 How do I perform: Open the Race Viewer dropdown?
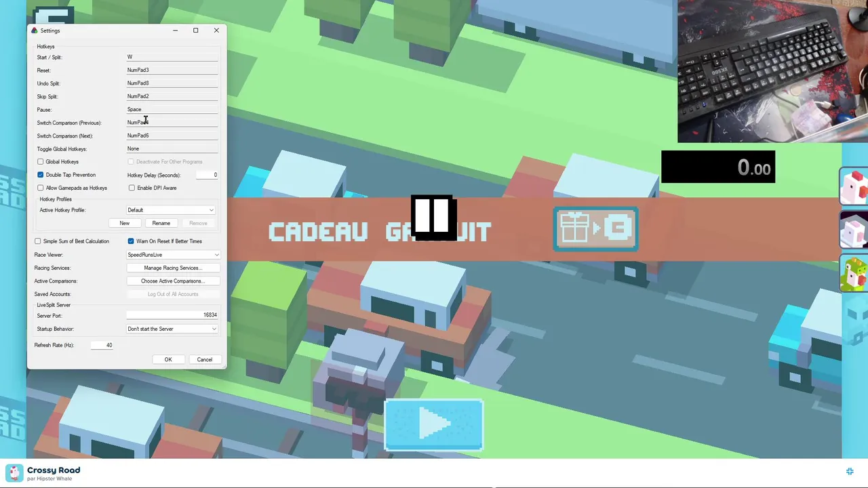point(174,255)
